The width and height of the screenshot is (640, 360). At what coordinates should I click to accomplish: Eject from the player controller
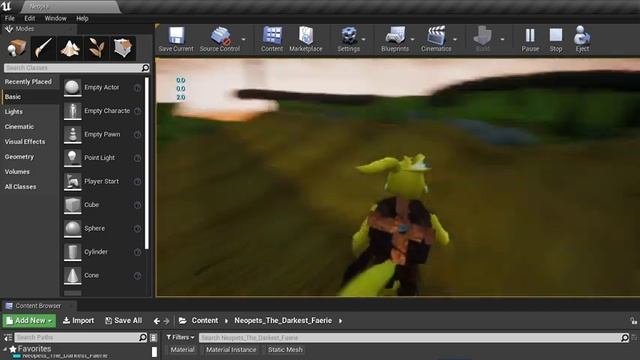[x=582, y=40]
